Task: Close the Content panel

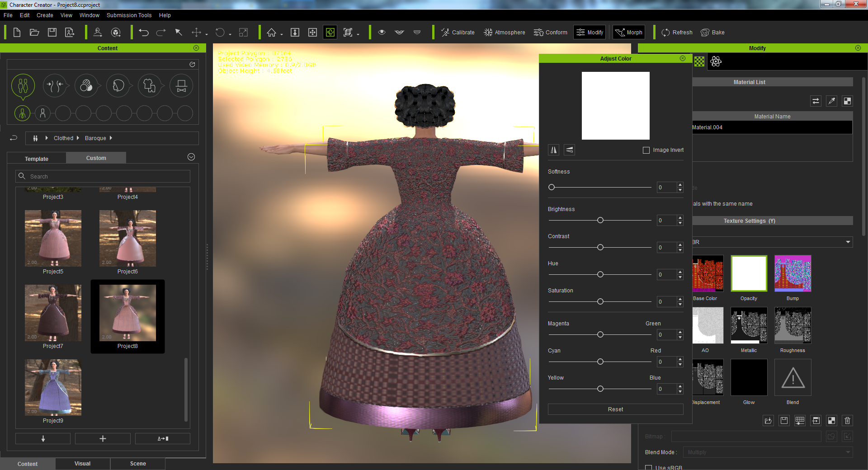Action: tap(196, 48)
